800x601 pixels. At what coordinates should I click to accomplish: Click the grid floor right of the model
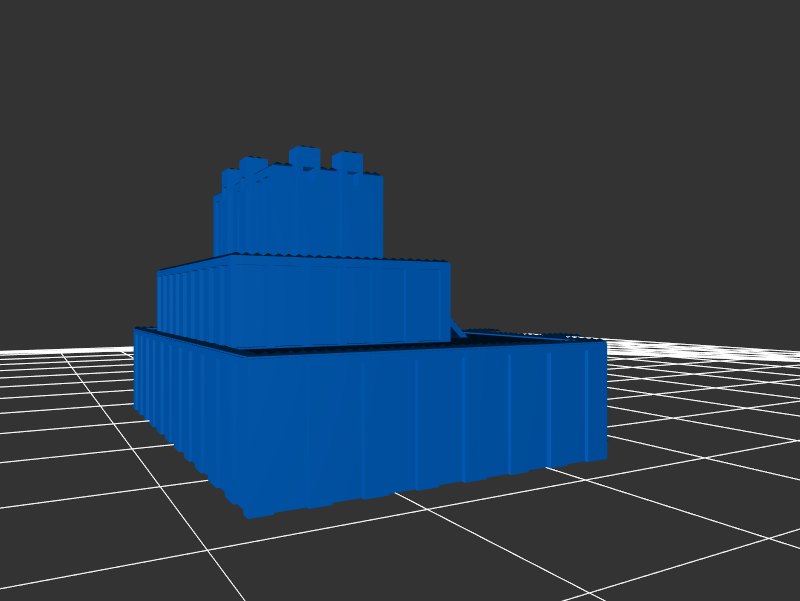(x=700, y=420)
